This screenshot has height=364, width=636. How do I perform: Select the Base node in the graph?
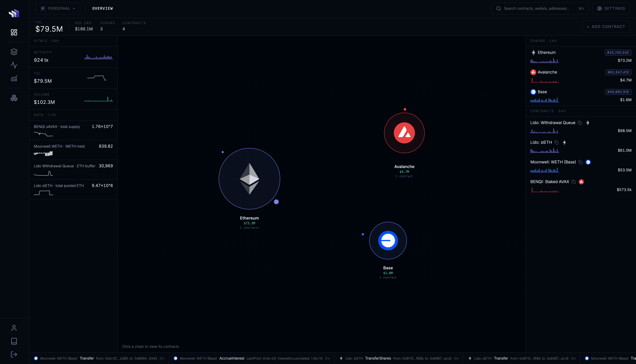point(388,240)
